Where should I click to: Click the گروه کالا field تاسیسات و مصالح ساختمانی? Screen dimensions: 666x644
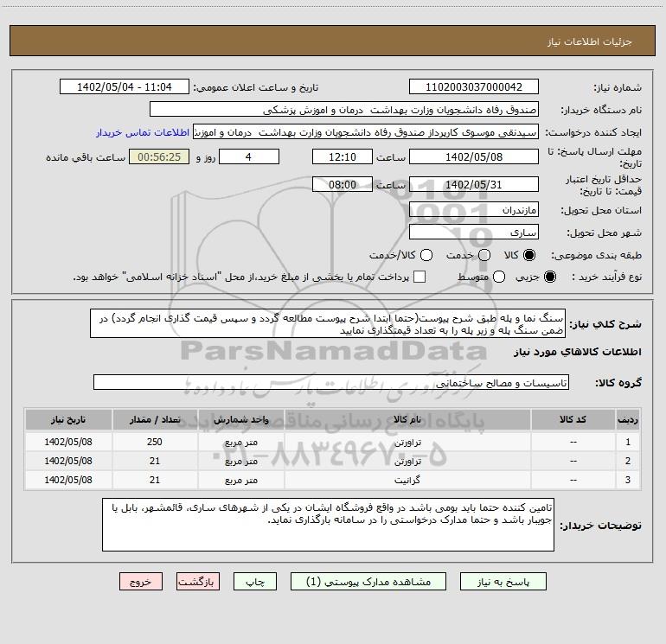point(331,382)
